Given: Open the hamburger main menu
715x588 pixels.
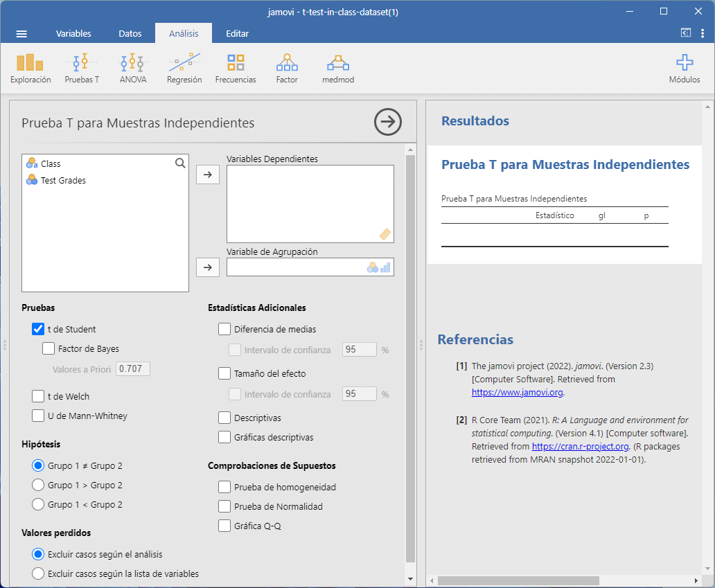Looking at the screenshot, I should pos(21,34).
